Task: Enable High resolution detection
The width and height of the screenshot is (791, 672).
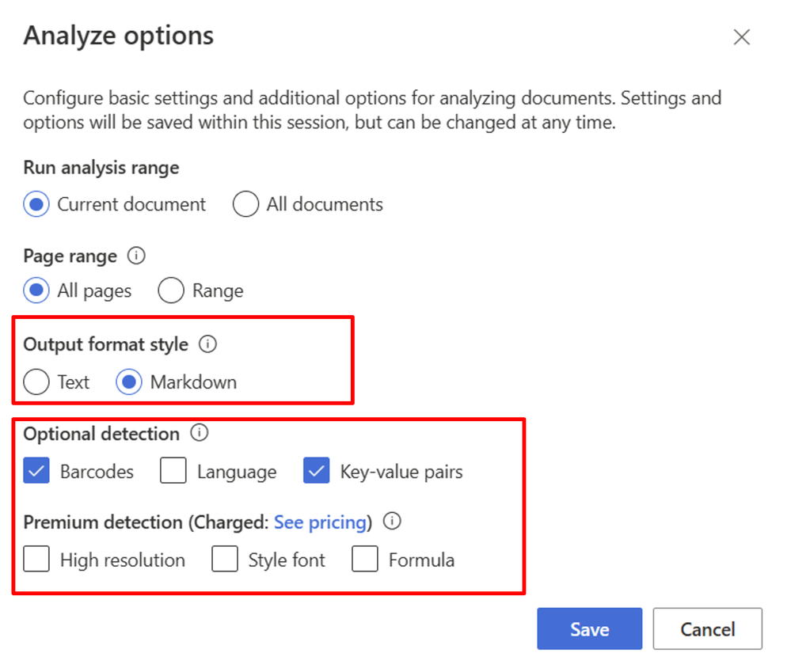Action: pyautogui.click(x=36, y=560)
